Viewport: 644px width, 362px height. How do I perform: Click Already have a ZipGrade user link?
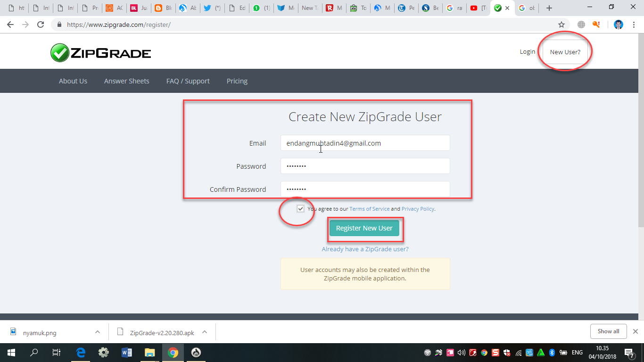click(365, 249)
